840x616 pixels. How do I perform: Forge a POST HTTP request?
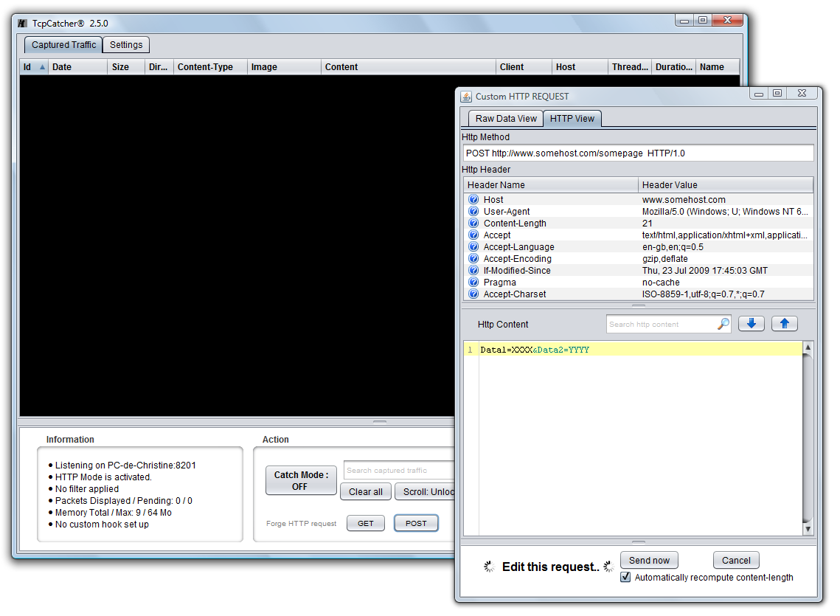pyautogui.click(x=416, y=523)
